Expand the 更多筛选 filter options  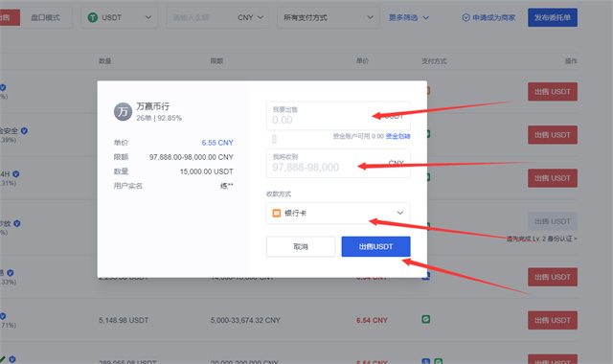[409, 17]
